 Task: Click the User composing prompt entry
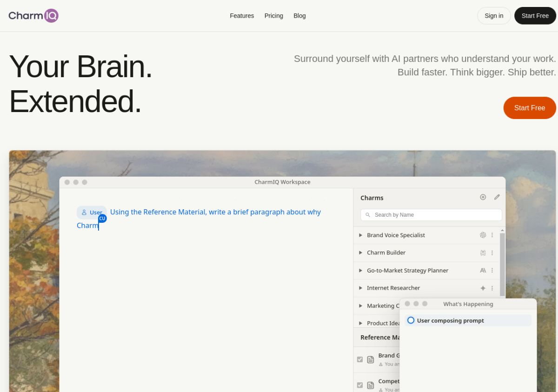coord(468,320)
